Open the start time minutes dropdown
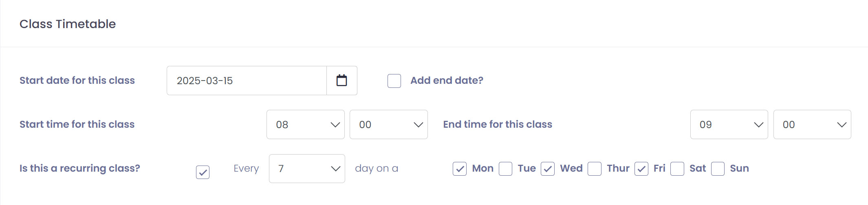Viewport: 868px width, 205px height. [x=388, y=124]
